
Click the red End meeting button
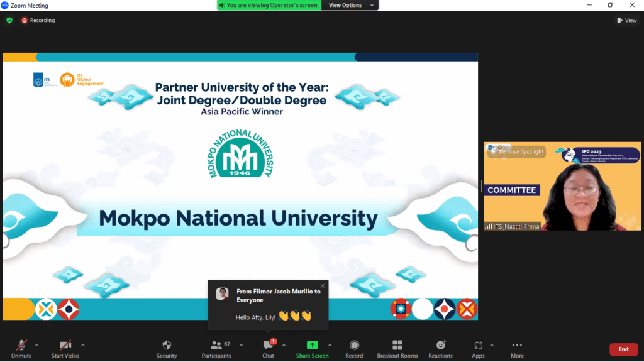623,349
